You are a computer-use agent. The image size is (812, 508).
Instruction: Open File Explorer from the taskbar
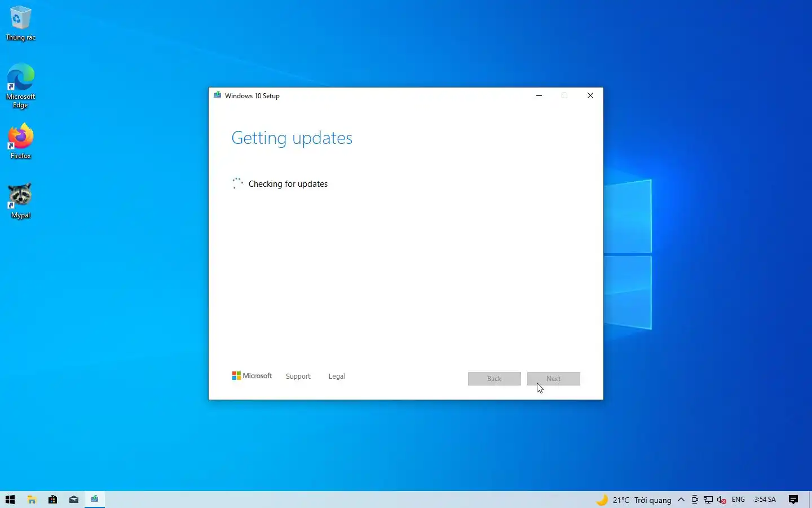pos(32,500)
